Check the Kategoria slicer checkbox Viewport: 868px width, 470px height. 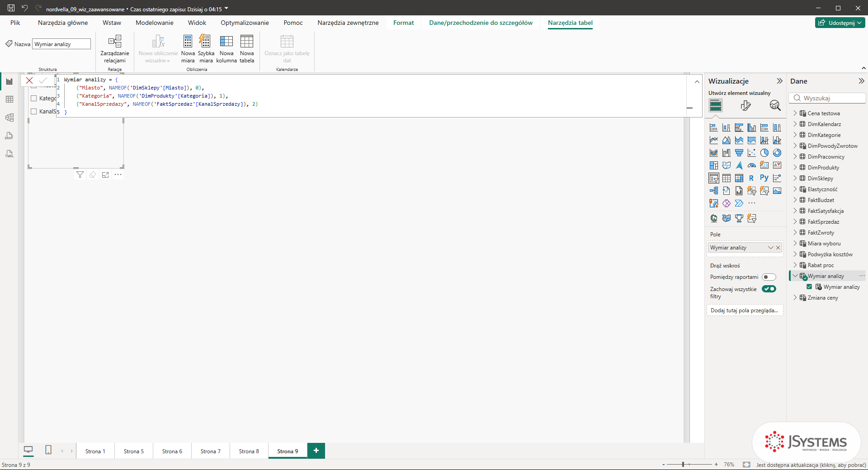(x=33, y=98)
